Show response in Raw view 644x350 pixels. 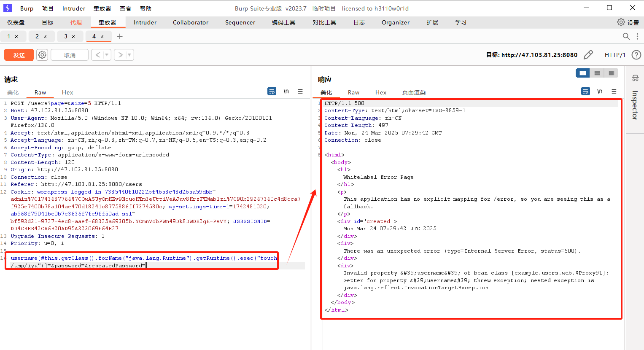353,92
